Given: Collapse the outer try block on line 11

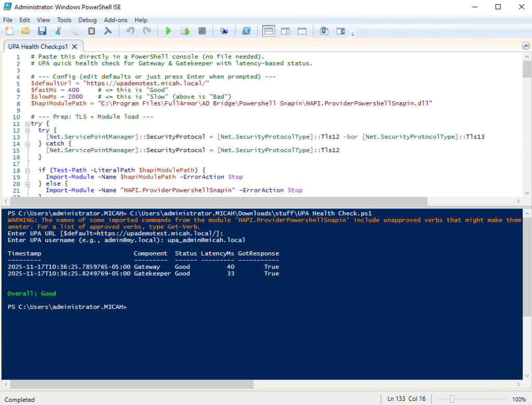Looking at the screenshot, I should pyautogui.click(x=27, y=124).
